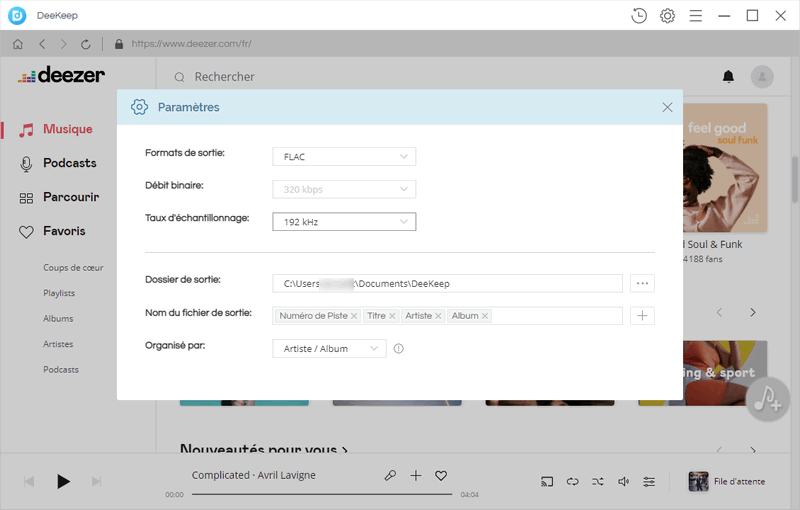
Task: Toggle repeat playback mode
Action: pyautogui.click(x=572, y=481)
